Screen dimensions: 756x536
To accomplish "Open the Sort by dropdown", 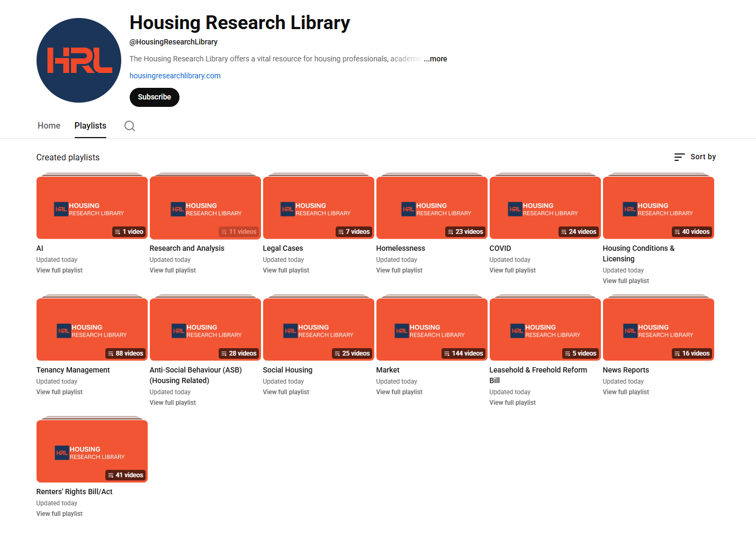I will [695, 157].
